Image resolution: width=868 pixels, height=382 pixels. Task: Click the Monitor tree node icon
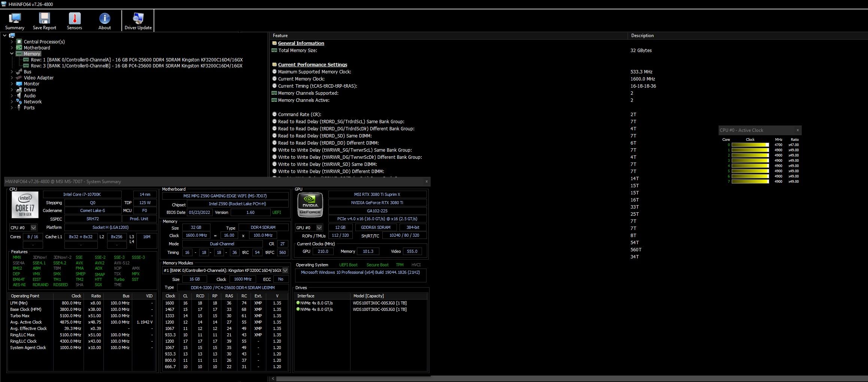(x=19, y=84)
